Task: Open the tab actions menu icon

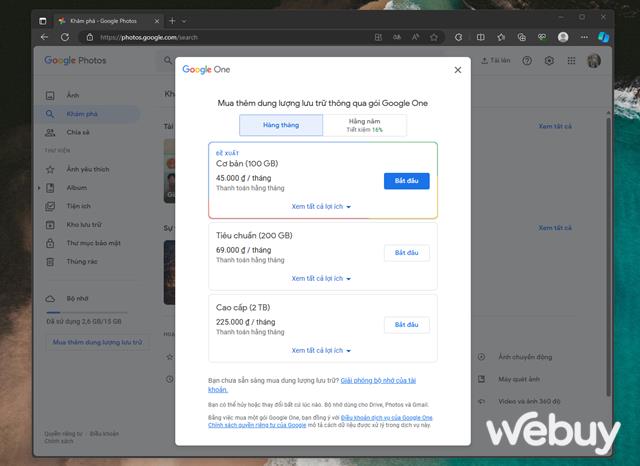Action: (42, 21)
